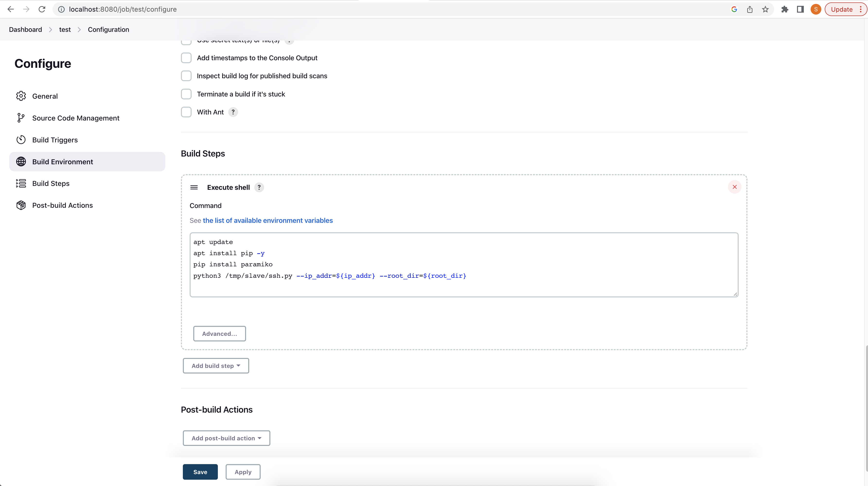Open help for With Ant
This screenshot has width=868, height=486.
point(233,112)
